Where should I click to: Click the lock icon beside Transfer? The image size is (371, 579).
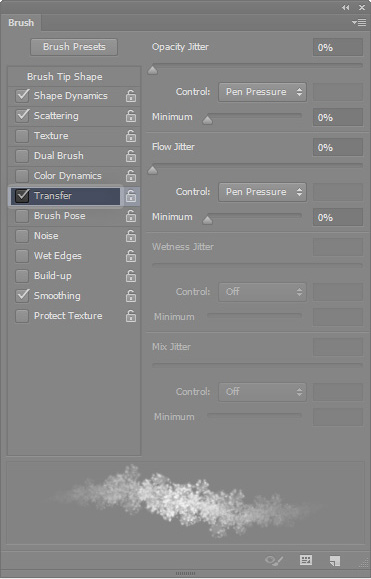click(x=131, y=196)
